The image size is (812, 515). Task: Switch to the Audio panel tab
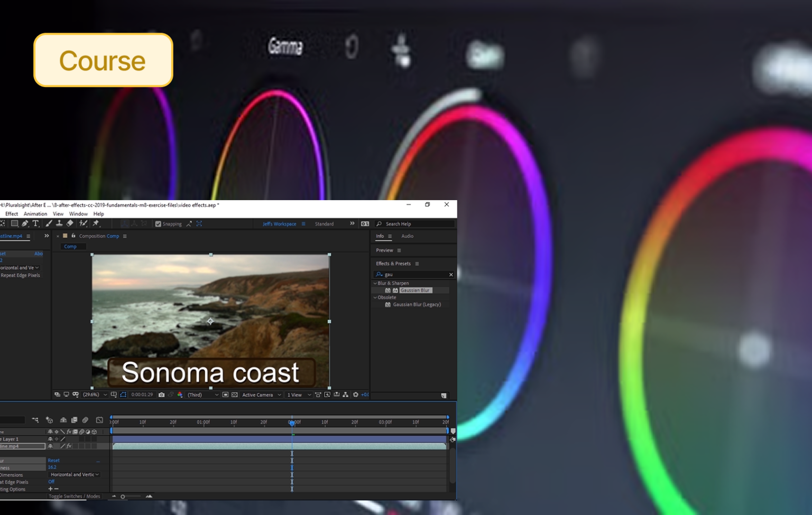pos(407,236)
